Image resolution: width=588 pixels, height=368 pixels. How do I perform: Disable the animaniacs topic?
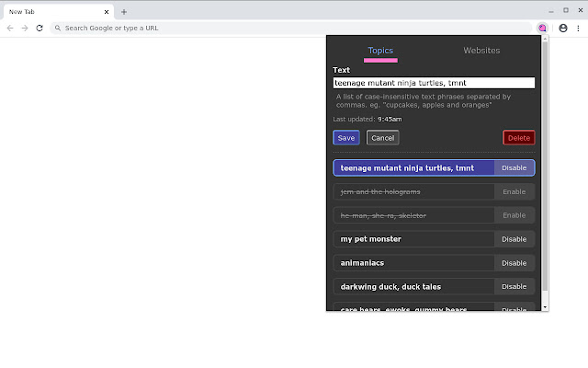click(x=514, y=263)
